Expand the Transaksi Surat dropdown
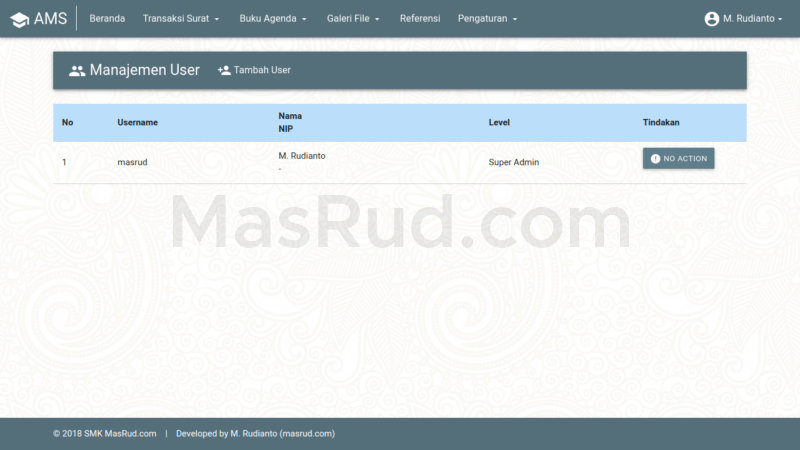 coord(180,19)
